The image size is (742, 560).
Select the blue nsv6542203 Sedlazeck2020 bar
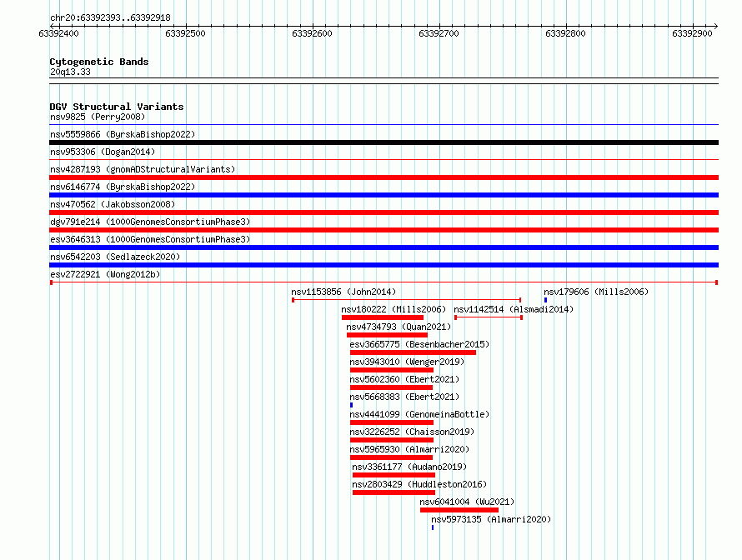pos(384,265)
